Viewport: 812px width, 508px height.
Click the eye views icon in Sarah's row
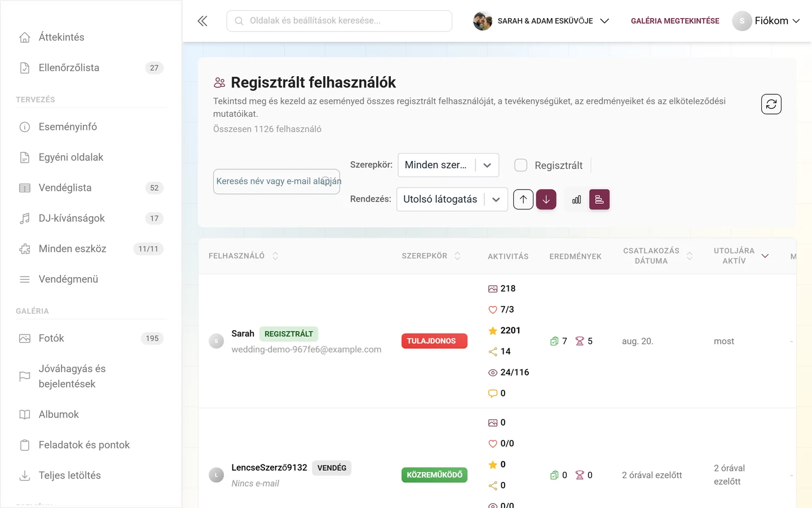[493, 373]
